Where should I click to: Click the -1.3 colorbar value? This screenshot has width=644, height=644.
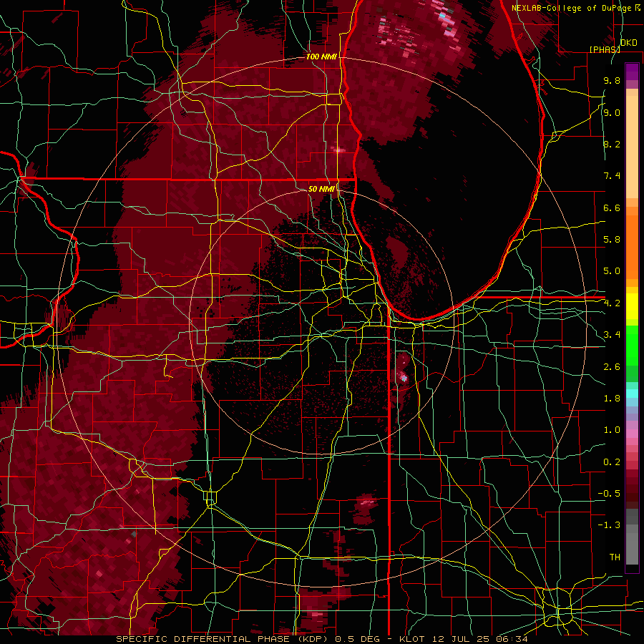point(609,525)
